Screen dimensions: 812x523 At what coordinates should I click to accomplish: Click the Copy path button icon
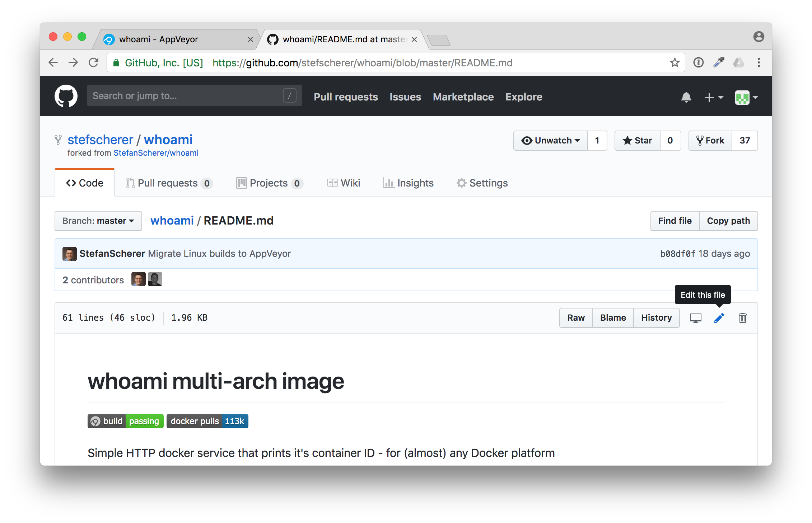coord(729,221)
